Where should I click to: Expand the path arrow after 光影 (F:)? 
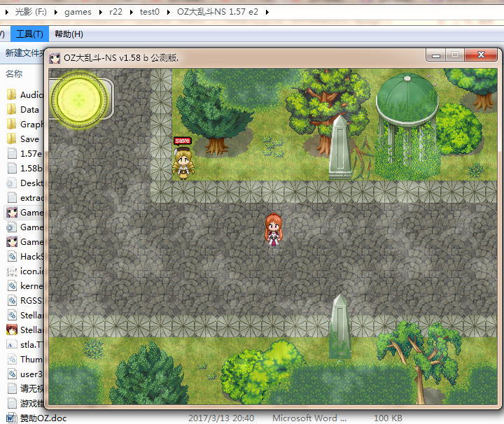(x=56, y=12)
